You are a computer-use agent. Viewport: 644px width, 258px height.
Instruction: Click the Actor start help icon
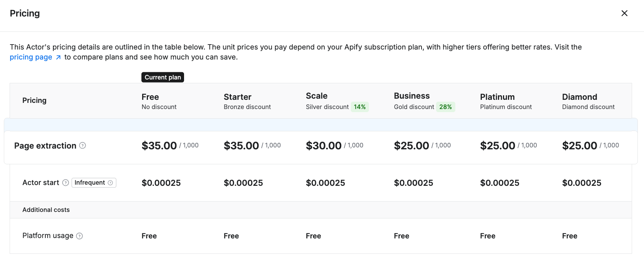[x=66, y=183]
